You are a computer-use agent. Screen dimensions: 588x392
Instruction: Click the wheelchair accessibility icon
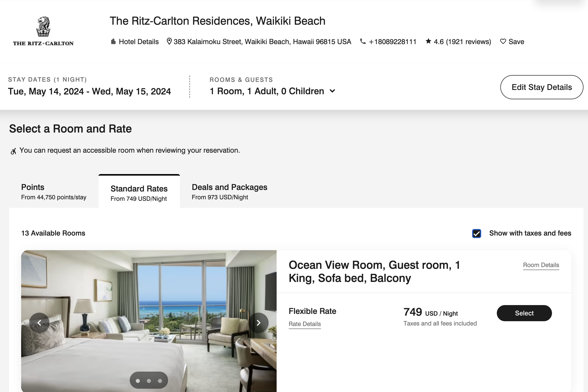(13, 151)
